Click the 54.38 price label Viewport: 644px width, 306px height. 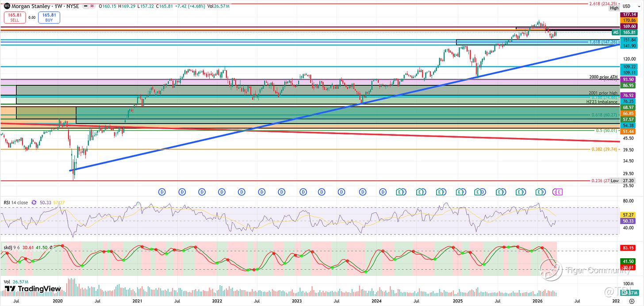click(629, 126)
